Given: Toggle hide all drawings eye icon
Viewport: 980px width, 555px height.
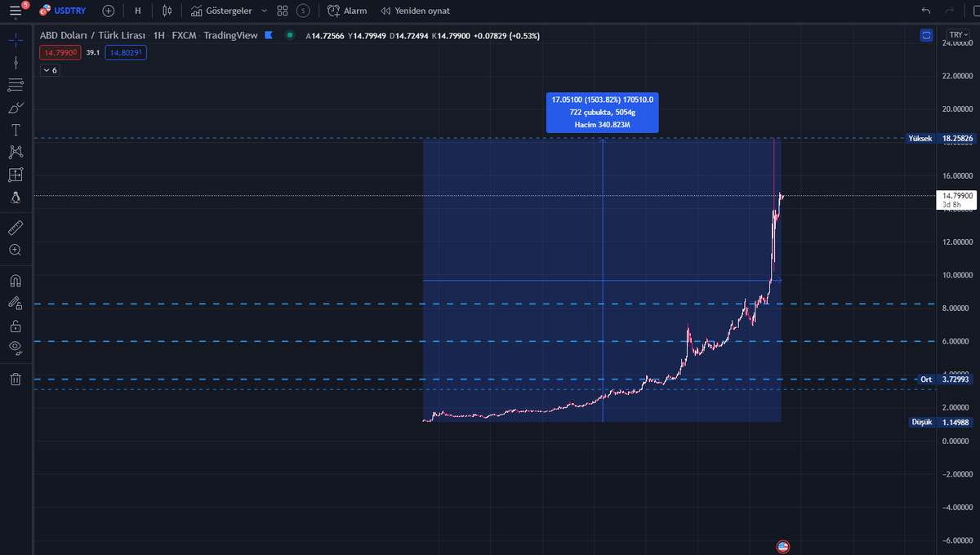Looking at the screenshot, I should 16,348.
